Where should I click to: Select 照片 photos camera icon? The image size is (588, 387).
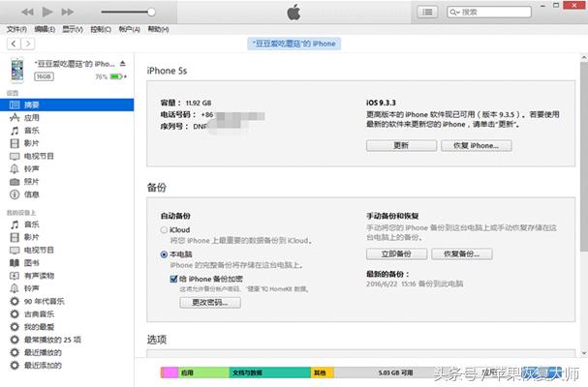click(15, 182)
